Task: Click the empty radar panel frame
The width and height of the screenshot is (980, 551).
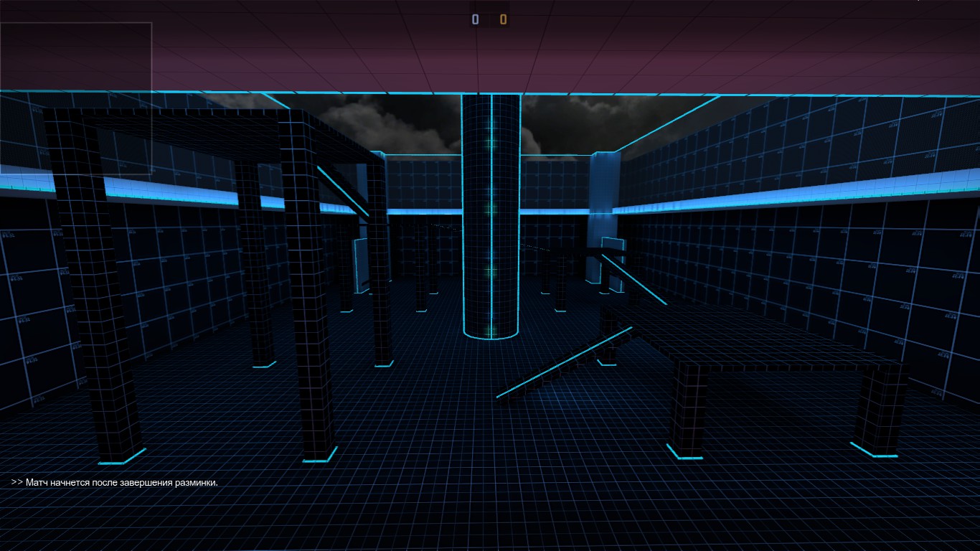Action: (x=76, y=98)
